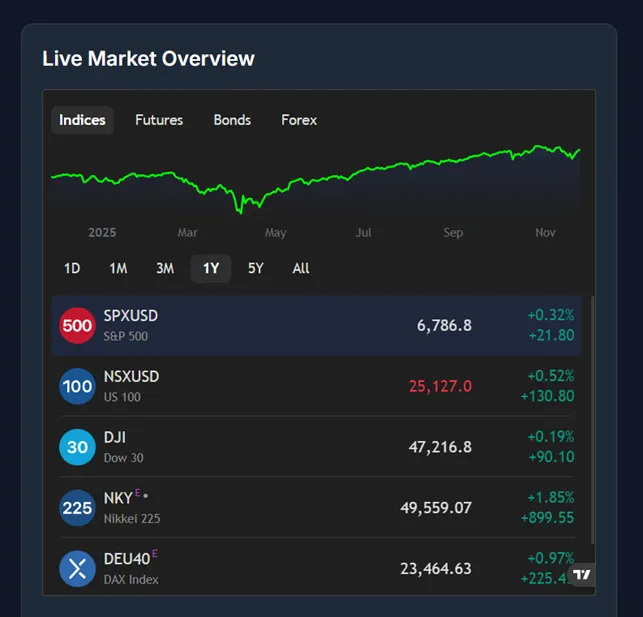Select the DEU40 symbol name
Viewport: 643px width, 617px height.
point(127,559)
